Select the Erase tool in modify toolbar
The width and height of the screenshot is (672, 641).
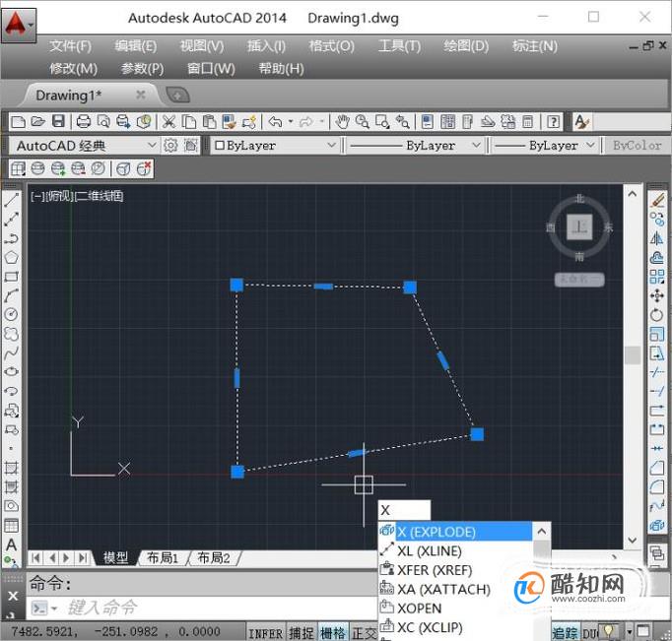pos(657,201)
